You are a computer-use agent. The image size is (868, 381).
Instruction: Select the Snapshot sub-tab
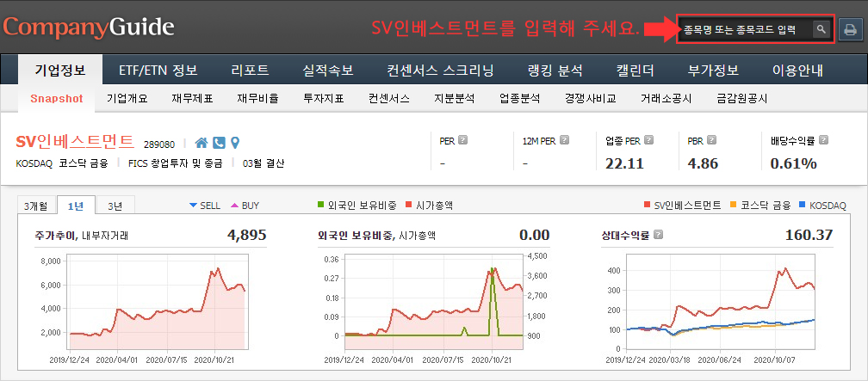(57, 99)
